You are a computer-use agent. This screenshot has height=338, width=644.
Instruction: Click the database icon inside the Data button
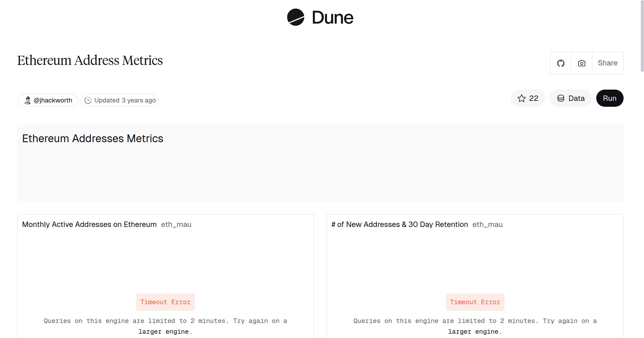[x=561, y=98]
